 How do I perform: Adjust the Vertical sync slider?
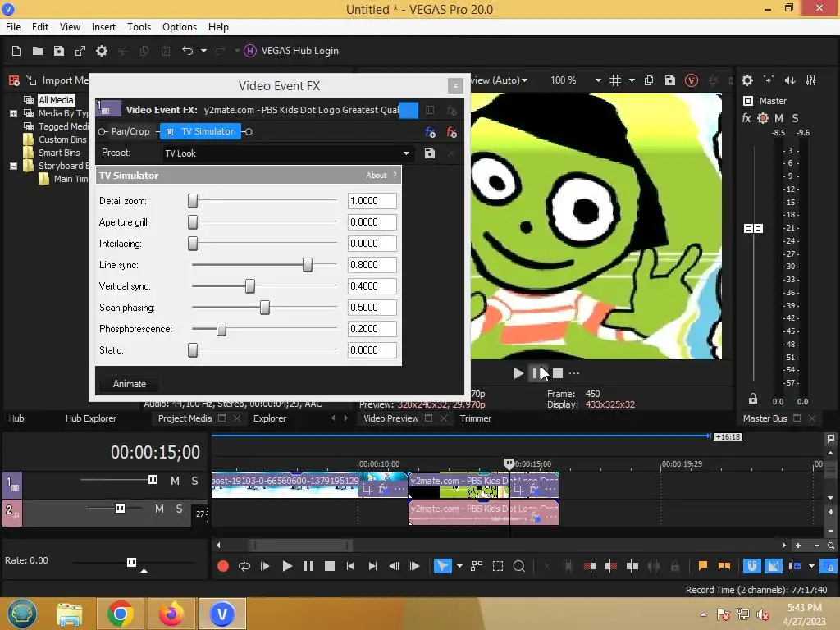tap(250, 286)
